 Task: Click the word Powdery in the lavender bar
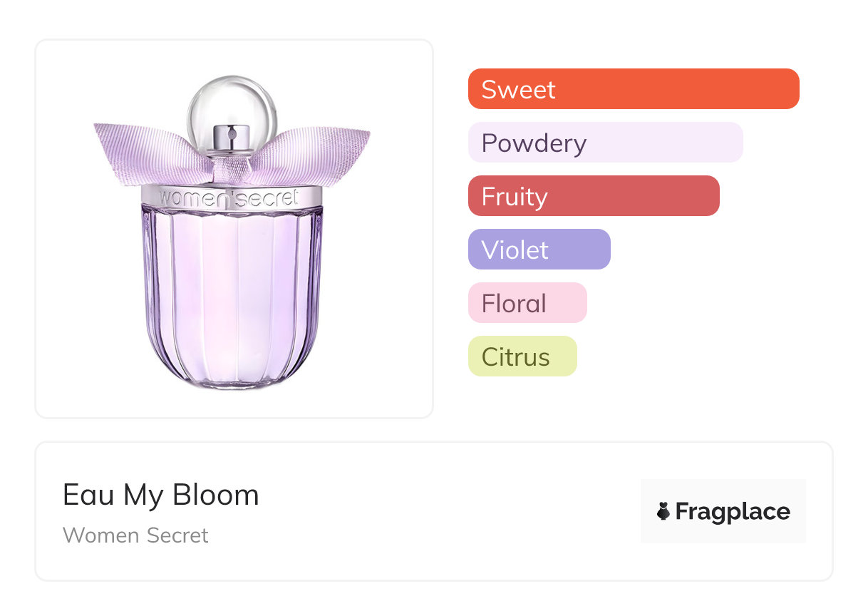tap(534, 143)
